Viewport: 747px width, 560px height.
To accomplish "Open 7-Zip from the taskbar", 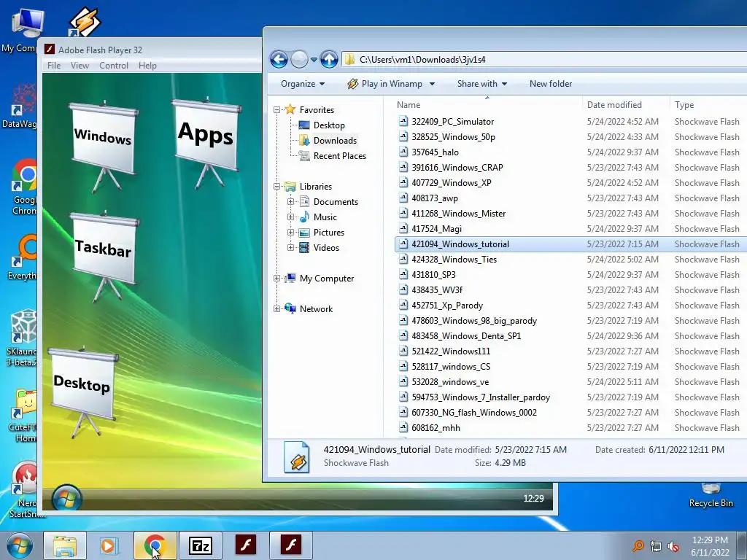I will 200,545.
